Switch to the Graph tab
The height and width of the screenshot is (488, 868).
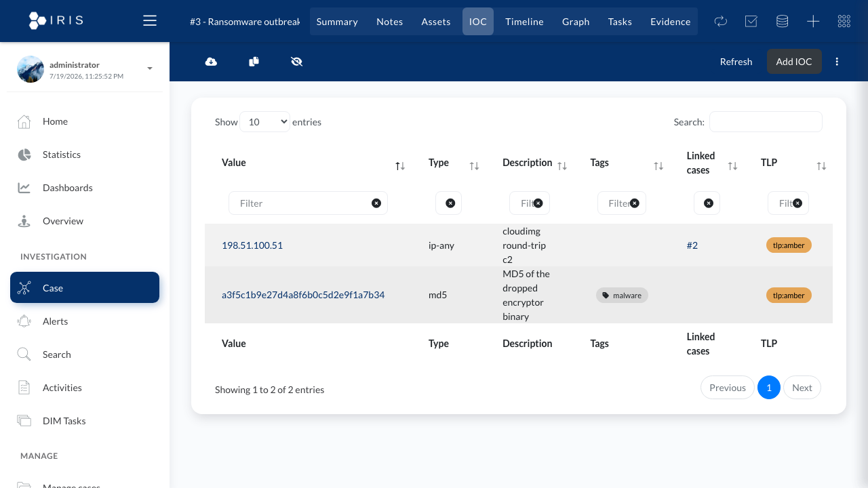coord(576,21)
